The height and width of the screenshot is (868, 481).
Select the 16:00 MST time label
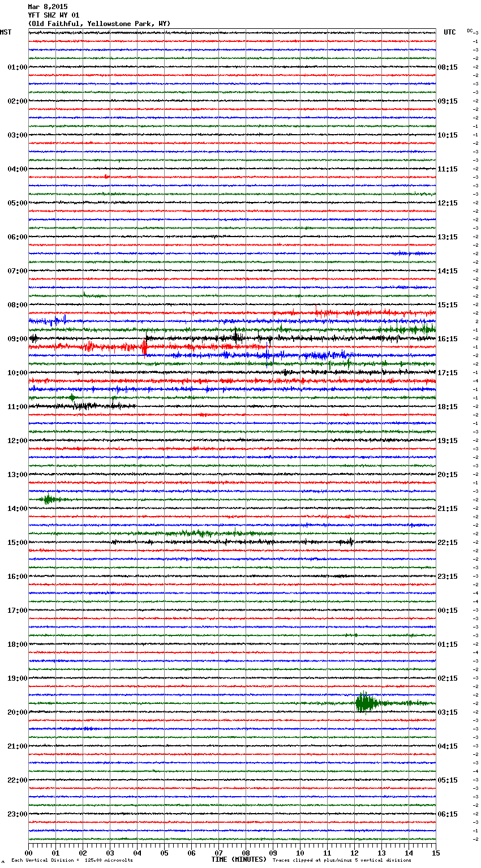(18, 577)
